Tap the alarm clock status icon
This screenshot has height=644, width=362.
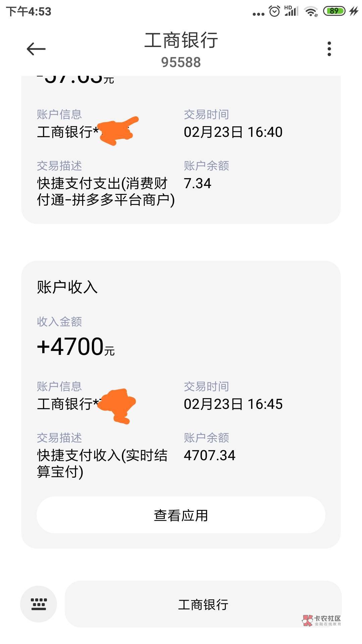point(275,11)
